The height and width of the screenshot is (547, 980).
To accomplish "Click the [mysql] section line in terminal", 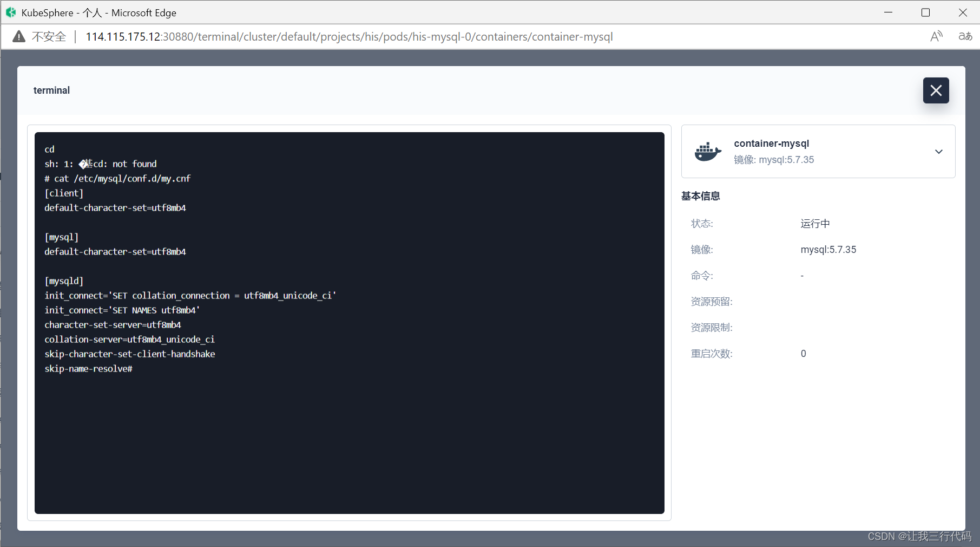I will pyautogui.click(x=62, y=237).
